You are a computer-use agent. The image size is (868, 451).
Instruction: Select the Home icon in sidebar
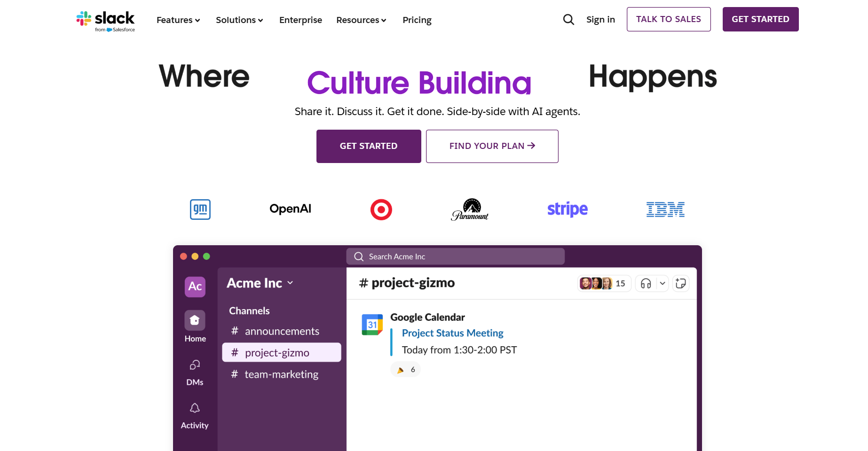click(195, 320)
